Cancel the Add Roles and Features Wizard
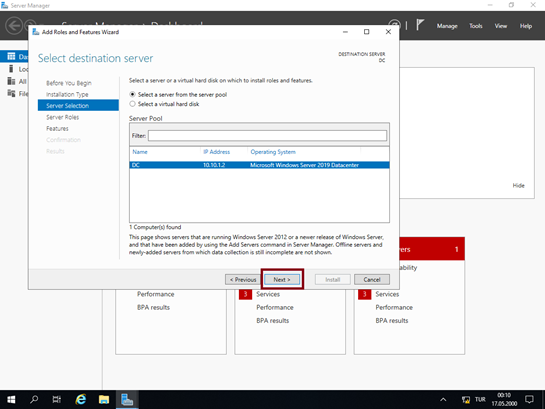The image size is (545, 409). pyautogui.click(x=372, y=279)
